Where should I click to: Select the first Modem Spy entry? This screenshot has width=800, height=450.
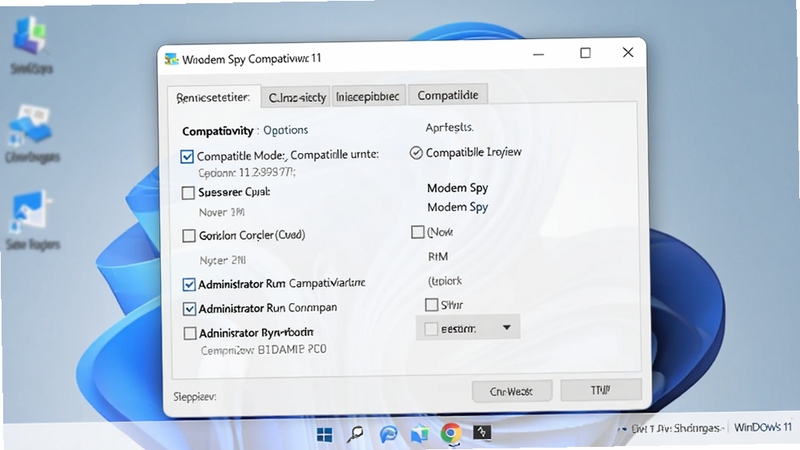458,188
